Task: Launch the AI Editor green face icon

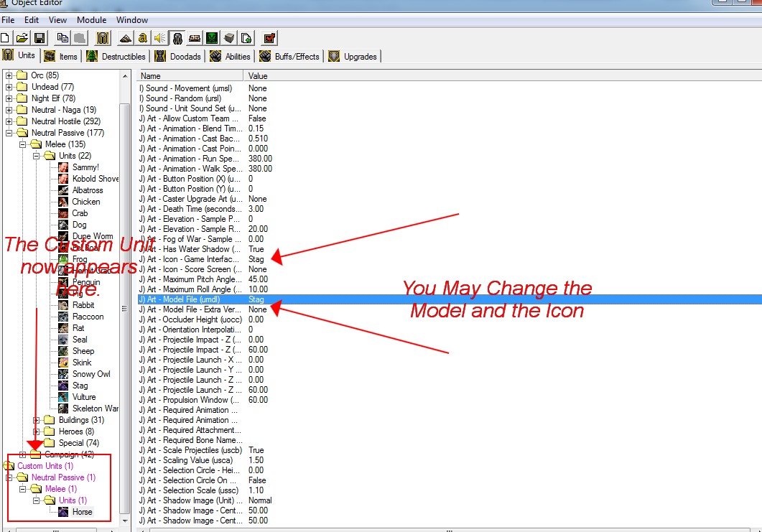Action: pos(212,38)
